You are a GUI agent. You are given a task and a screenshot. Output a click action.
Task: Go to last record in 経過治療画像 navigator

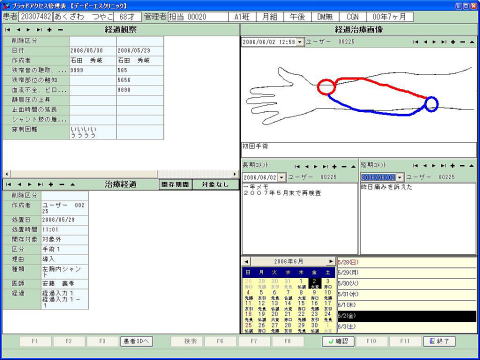(444, 42)
